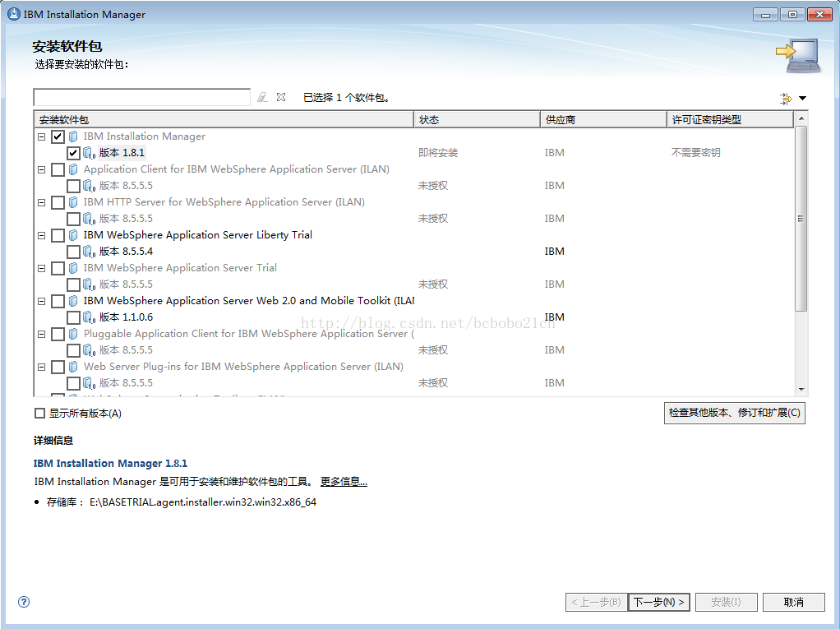840x629 pixels.
Task: Click the Application Server Trial package icon
Action: [x=73, y=268]
